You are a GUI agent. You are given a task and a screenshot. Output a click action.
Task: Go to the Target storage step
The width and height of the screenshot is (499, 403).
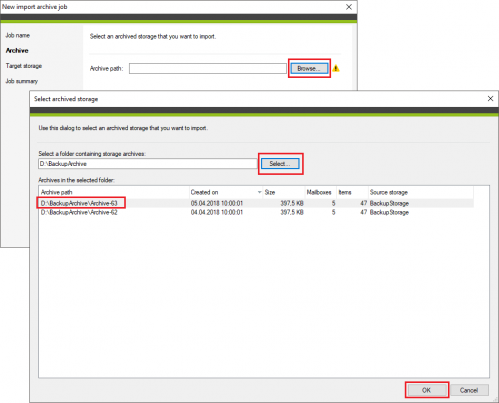(x=24, y=66)
